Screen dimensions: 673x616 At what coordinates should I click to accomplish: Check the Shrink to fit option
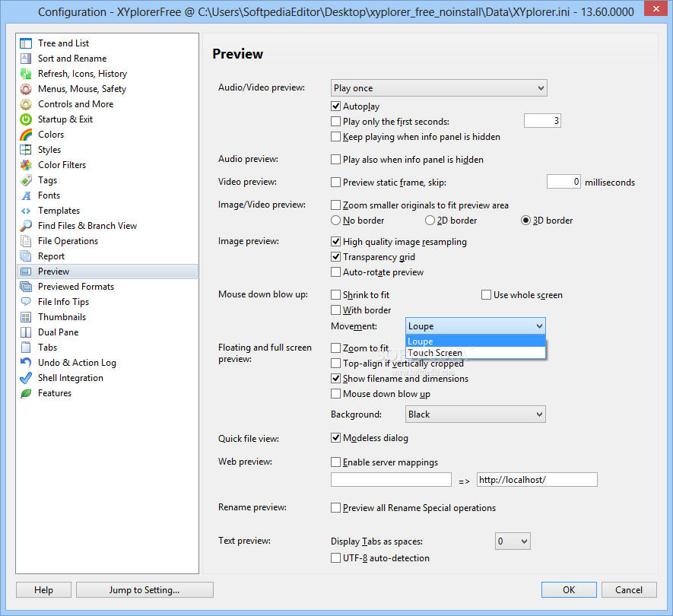point(335,294)
